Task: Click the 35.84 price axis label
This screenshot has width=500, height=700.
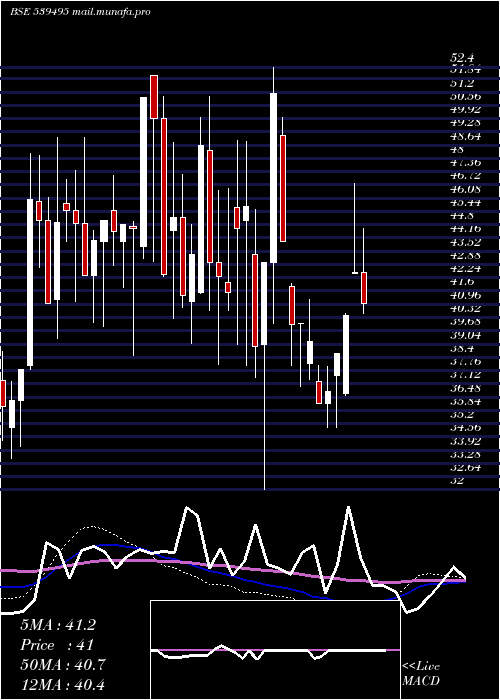Action: [x=466, y=400]
